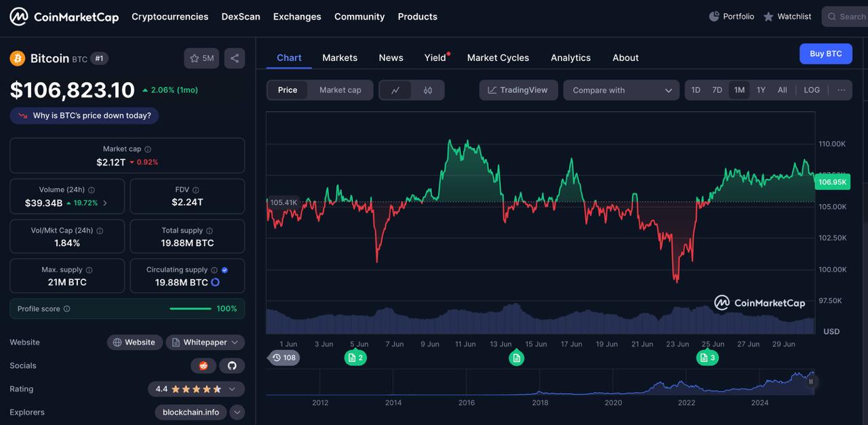Image resolution: width=868 pixels, height=425 pixels.
Task: Click the Profile score info icon
Action: point(66,309)
